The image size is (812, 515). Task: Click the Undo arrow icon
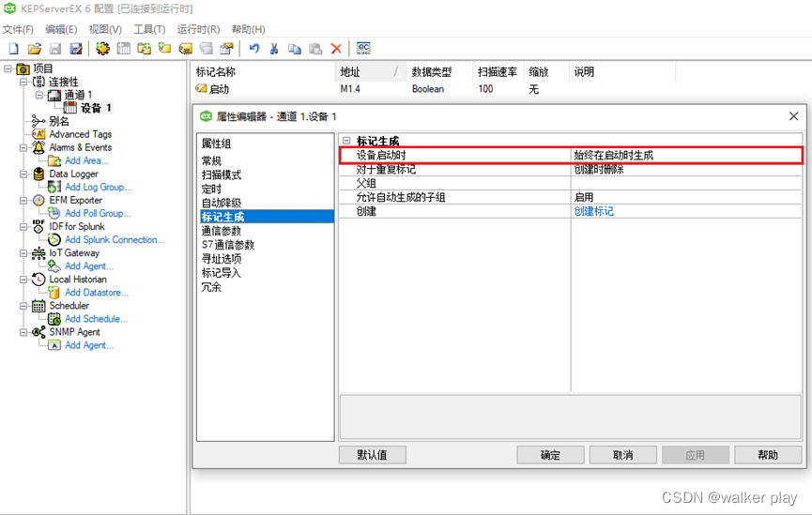coord(253,49)
